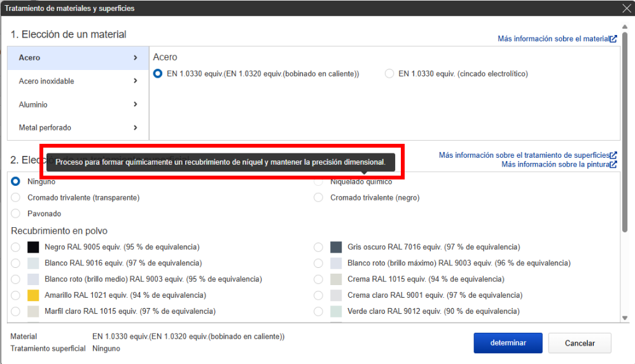This screenshot has height=364, width=635.
Task: Select the Verde claro RAL 9012 swatch
Action: click(337, 311)
